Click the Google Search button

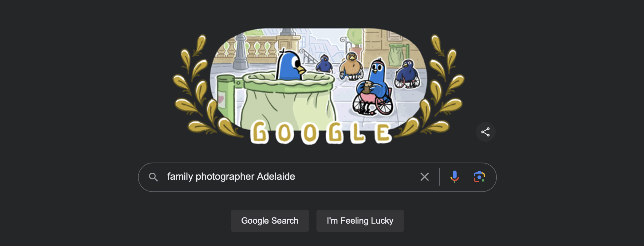pos(270,221)
